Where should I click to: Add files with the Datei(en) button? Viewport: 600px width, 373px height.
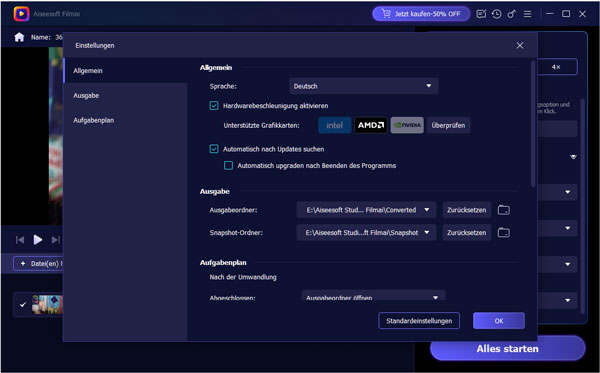pyautogui.click(x=38, y=264)
